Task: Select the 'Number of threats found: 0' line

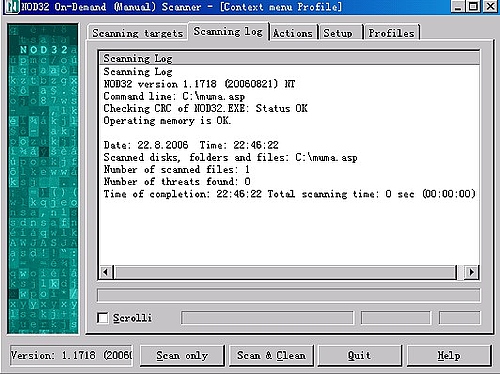Action: click(x=177, y=182)
